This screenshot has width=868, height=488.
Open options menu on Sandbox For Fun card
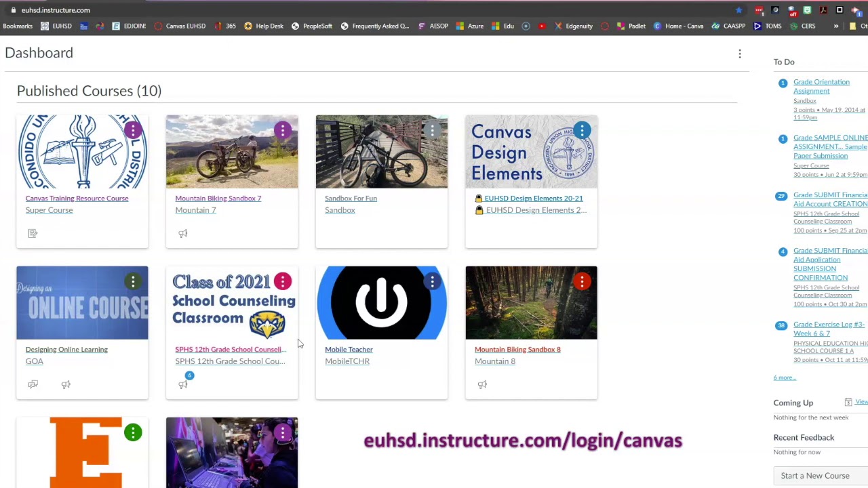(x=432, y=130)
